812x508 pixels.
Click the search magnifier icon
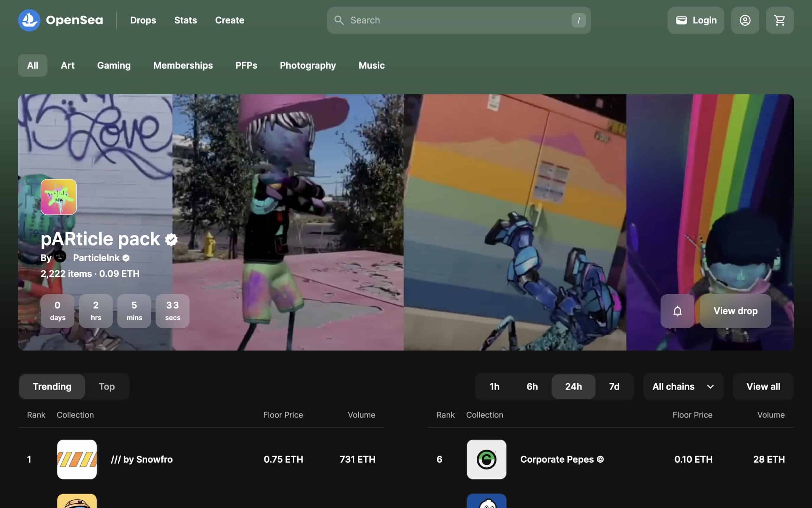(339, 20)
